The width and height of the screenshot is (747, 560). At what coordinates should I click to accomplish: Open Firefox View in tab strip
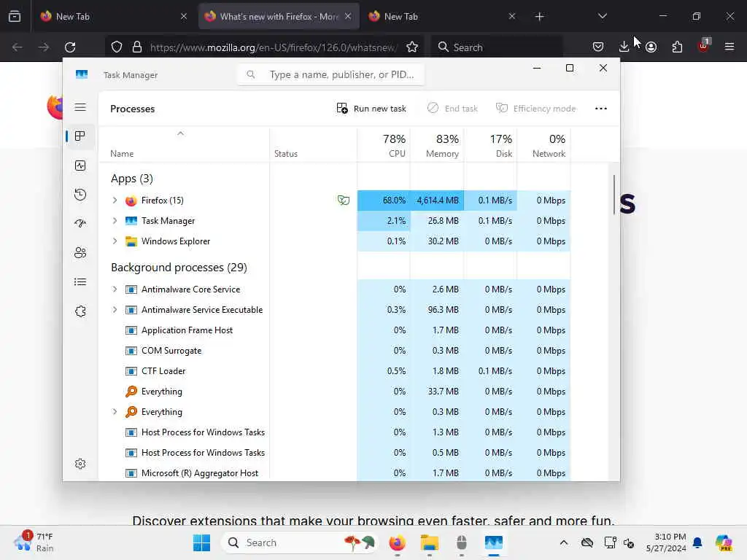coord(15,16)
